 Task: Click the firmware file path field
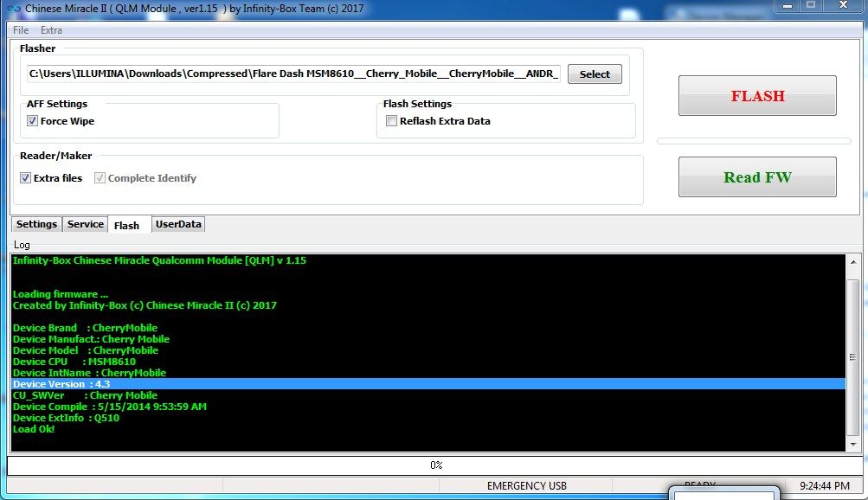294,74
